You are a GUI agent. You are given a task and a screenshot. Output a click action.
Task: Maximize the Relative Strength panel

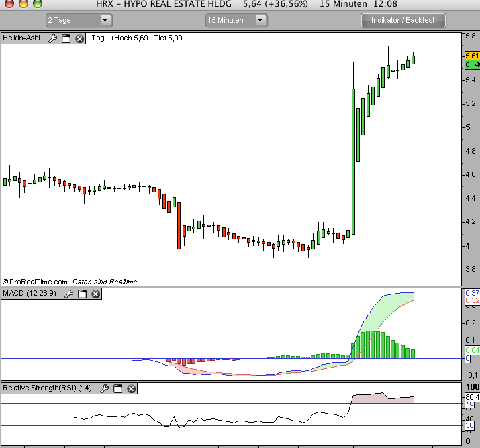[117, 388]
